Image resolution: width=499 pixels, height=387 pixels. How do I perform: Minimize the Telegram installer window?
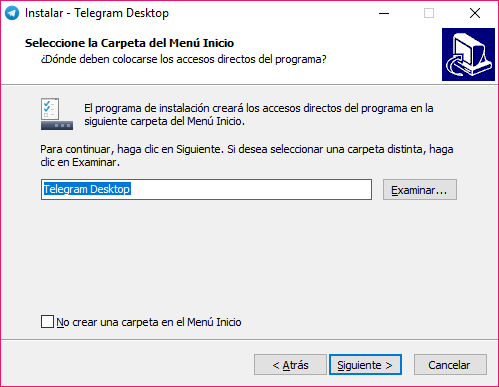coord(384,13)
